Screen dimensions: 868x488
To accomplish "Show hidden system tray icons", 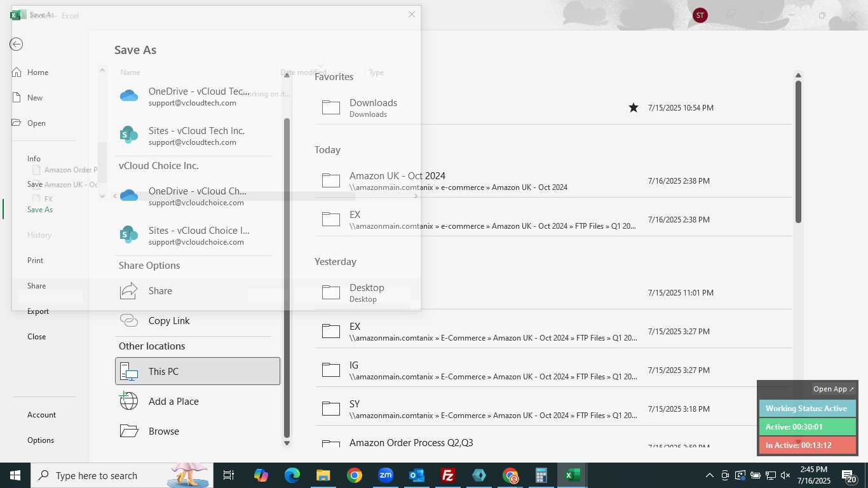I will pyautogui.click(x=710, y=475).
